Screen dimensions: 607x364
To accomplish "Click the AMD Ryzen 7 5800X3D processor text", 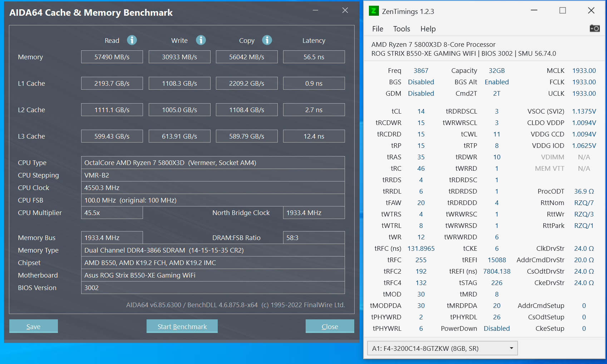I will 433,45.
